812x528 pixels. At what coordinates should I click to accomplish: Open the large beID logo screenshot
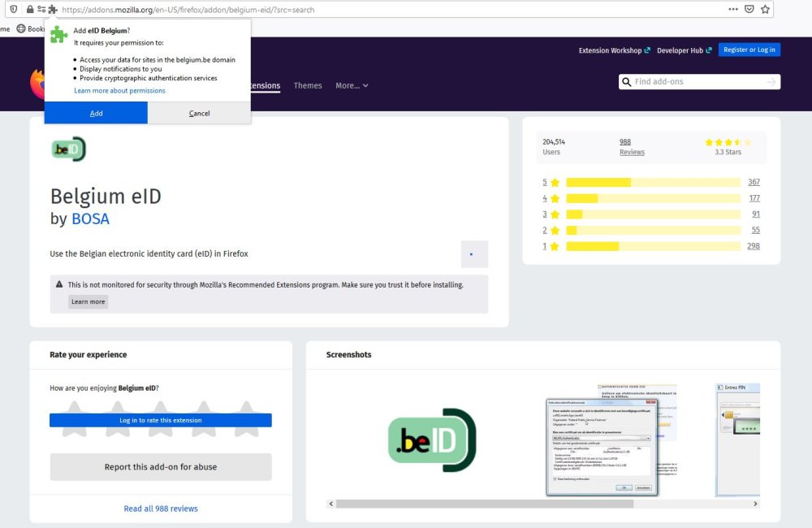point(432,440)
